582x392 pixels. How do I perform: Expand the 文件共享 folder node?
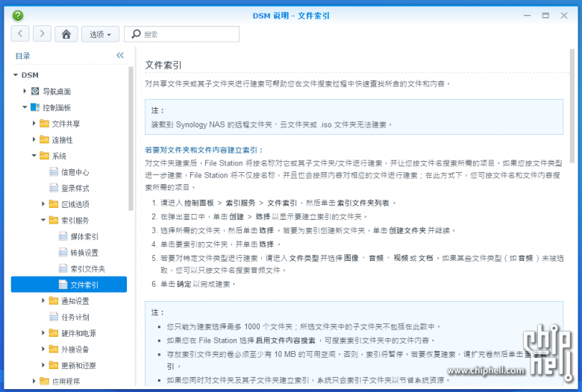click(x=34, y=123)
